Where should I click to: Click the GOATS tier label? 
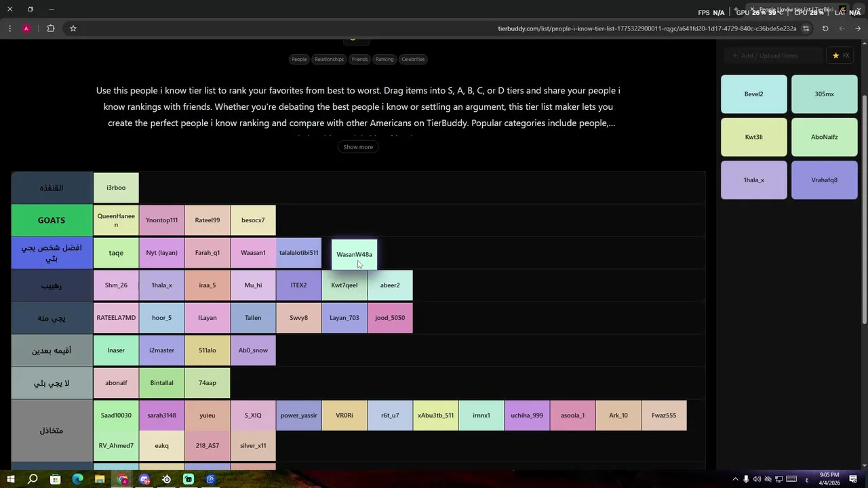point(52,220)
